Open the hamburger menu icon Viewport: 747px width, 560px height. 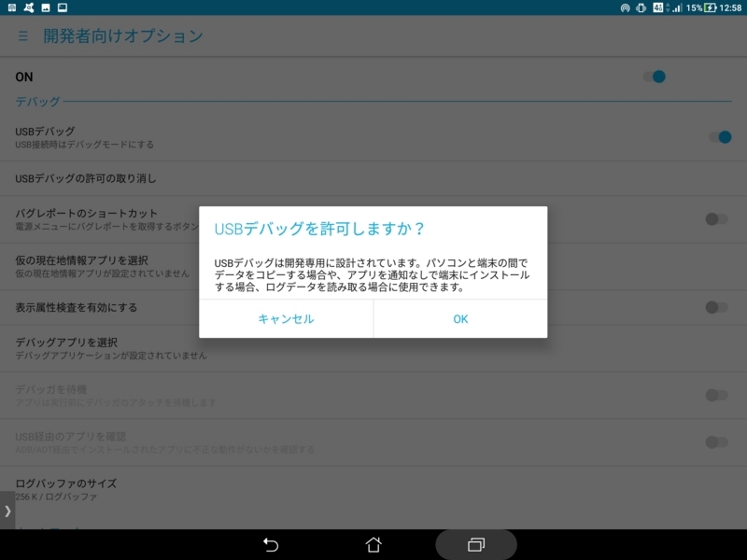22,36
